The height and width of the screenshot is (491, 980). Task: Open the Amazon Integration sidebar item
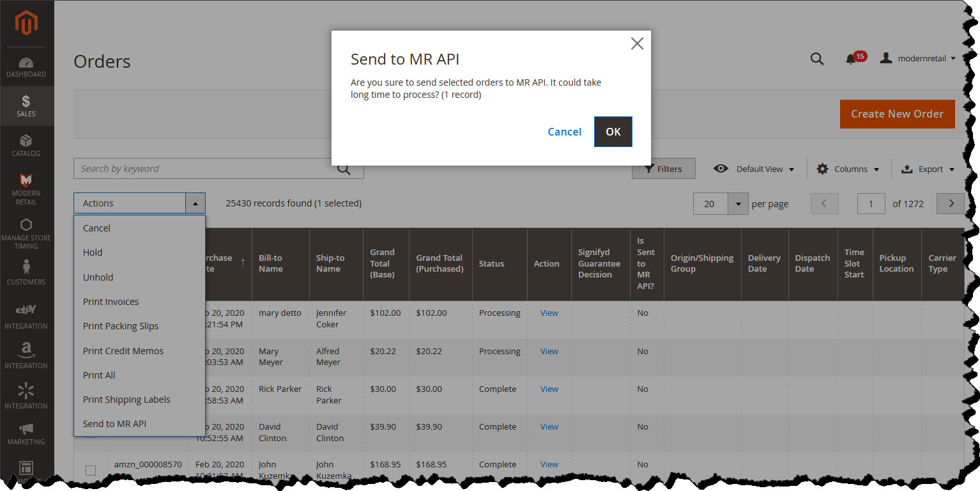pyautogui.click(x=26, y=356)
